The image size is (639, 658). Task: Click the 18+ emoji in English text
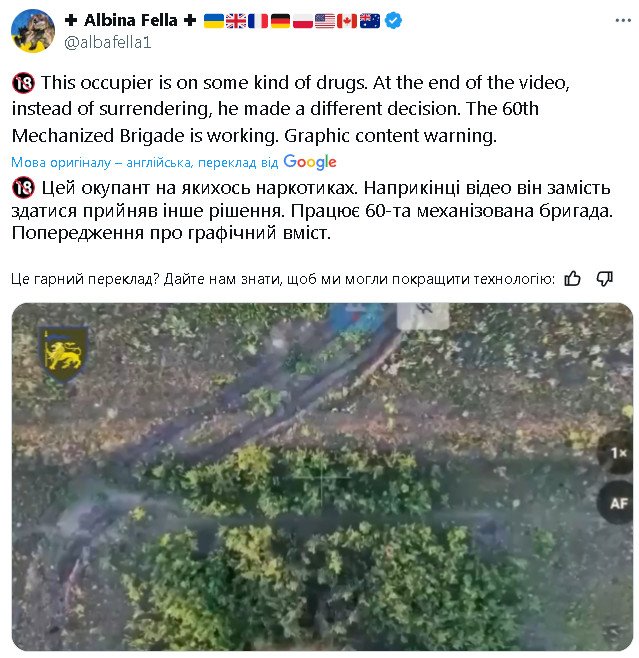pyautogui.click(x=23, y=83)
